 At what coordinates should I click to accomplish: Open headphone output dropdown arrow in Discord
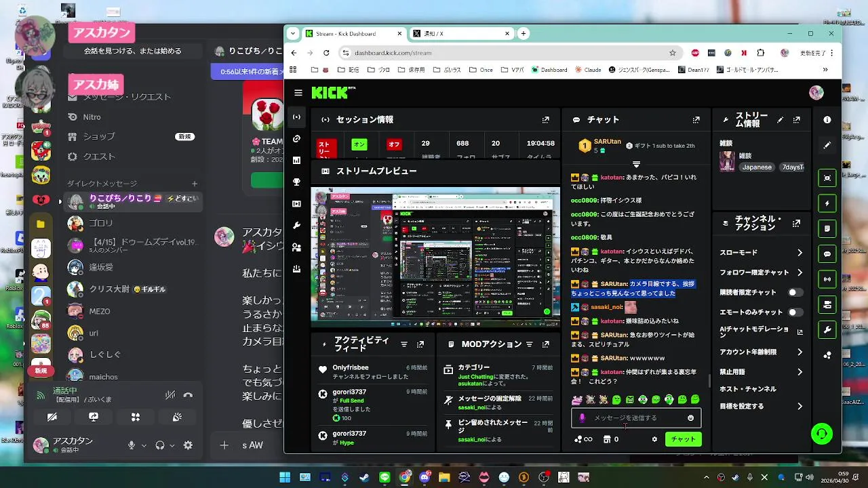172,445
